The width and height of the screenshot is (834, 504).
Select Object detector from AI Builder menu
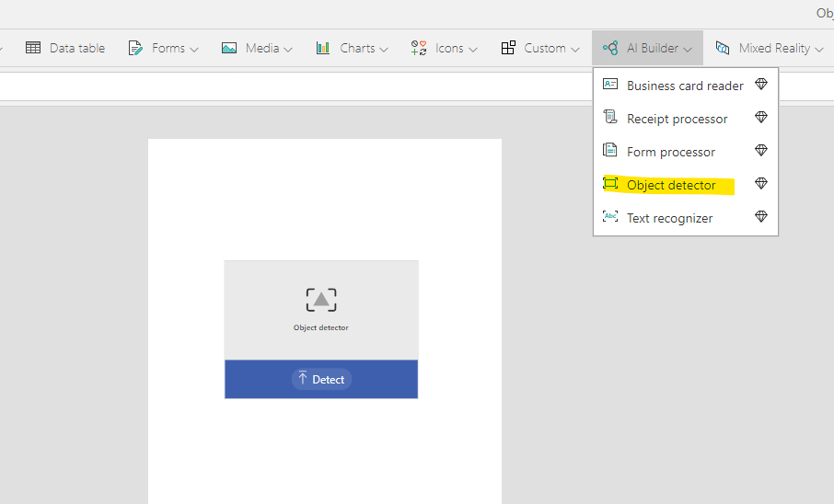click(x=670, y=185)
